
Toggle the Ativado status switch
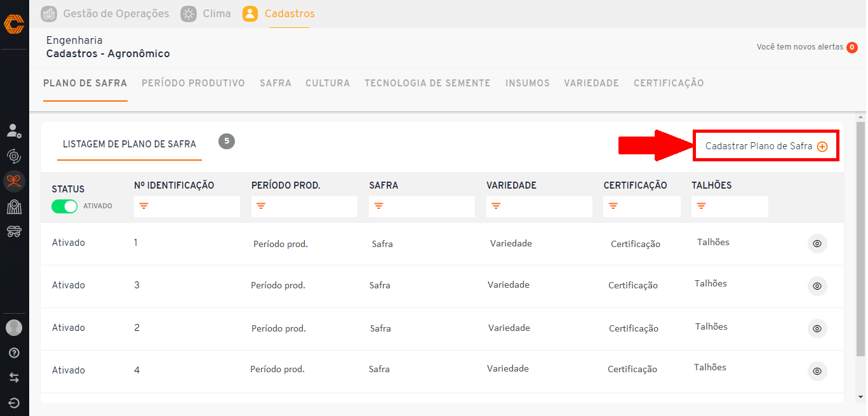64,206
